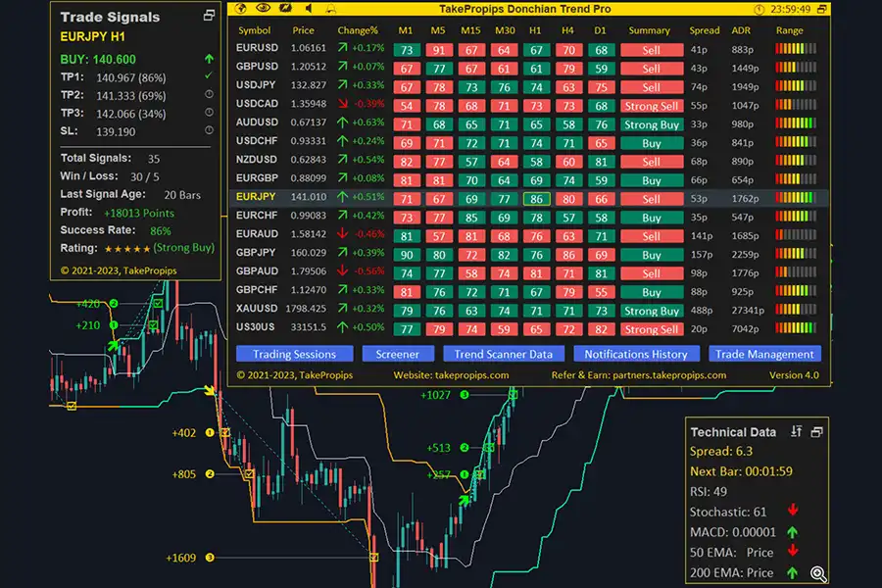Image resolution: width=882 pixels, height=588 pixels.
Task: Click the M15 cell showing 85 for EURCHF
Action: [471, 218]
